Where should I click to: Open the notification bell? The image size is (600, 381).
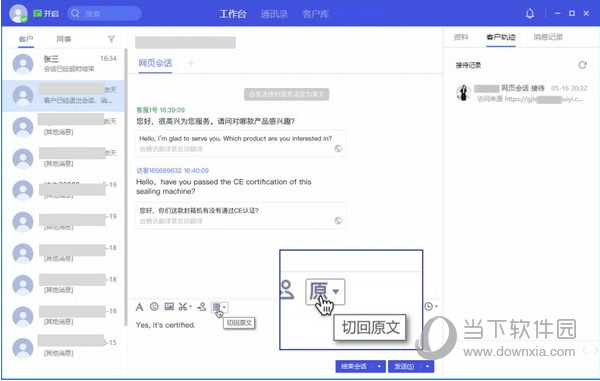(530, 14)
